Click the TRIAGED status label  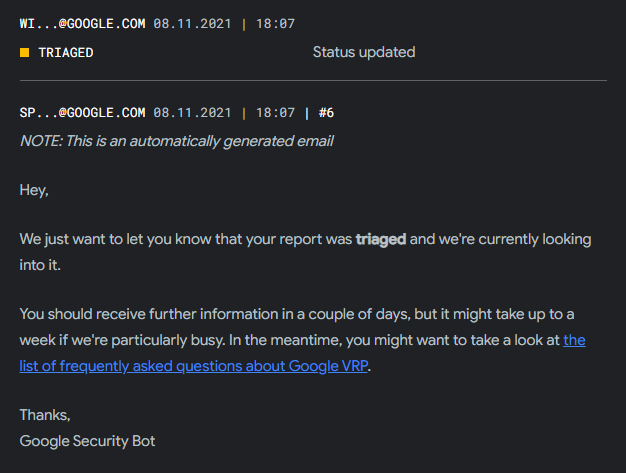tap(65, 52)
